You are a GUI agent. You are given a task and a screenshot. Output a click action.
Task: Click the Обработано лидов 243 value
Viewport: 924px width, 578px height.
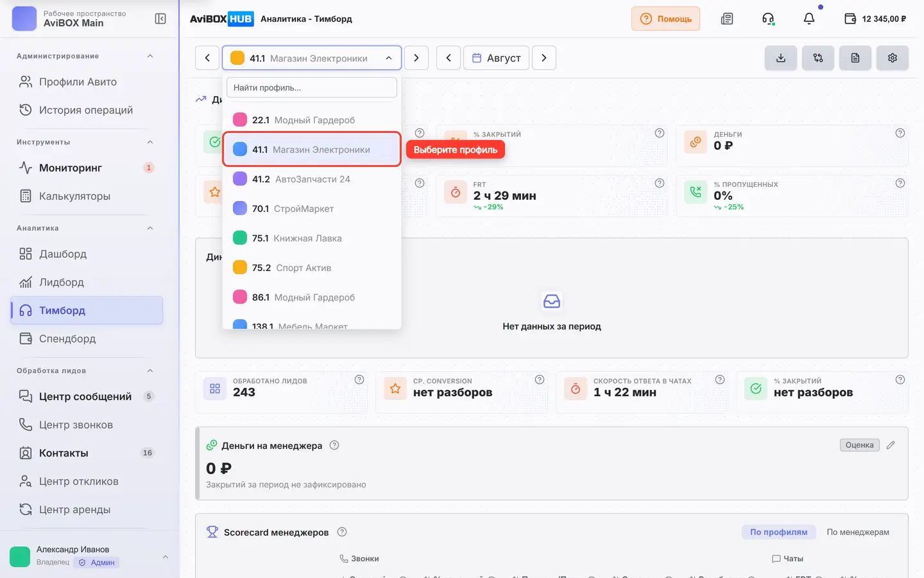tap(244, 392)
